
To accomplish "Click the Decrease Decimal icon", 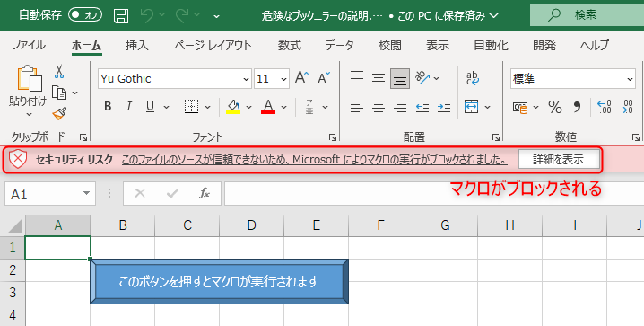I will (x=625, y=107).
